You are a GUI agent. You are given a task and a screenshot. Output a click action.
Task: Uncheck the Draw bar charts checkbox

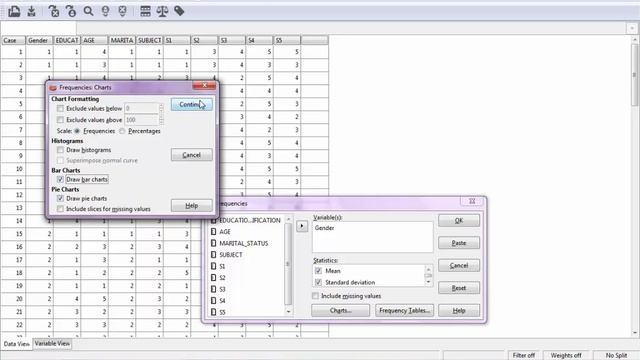(60, 179)
